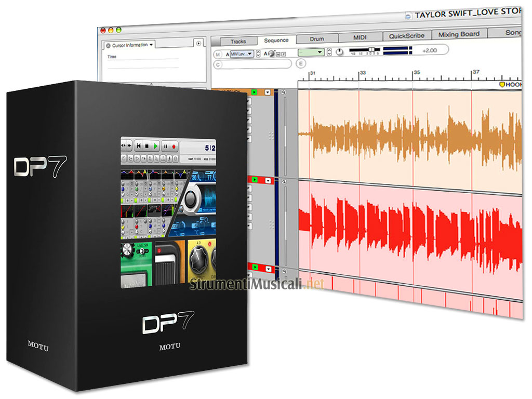
Task: Select the QuickScribe tab
Action: [407, 36]
